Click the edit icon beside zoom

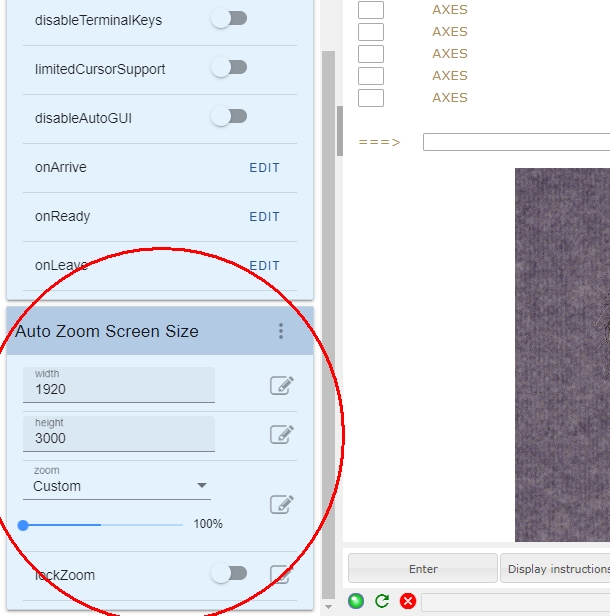pyautogui.click(x=282, y=504)
